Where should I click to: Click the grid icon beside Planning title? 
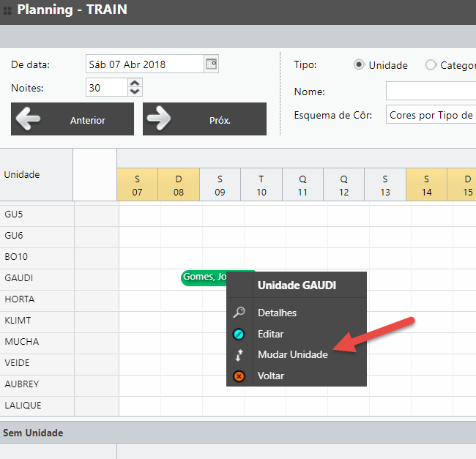(x=7, y=11)
